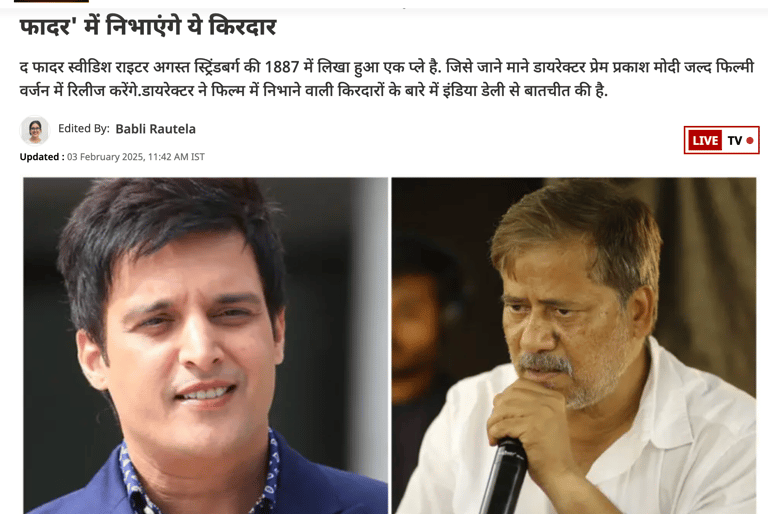
Task: Click the dark logo strip at top left
Action: 51,1
